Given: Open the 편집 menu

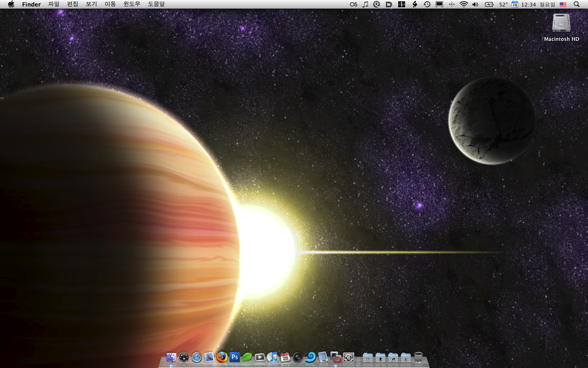Looking at the screenshot, I should tap(73, 4).
